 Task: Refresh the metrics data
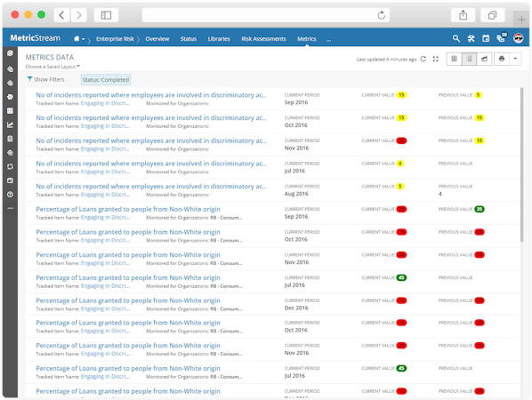pos(423,59)
